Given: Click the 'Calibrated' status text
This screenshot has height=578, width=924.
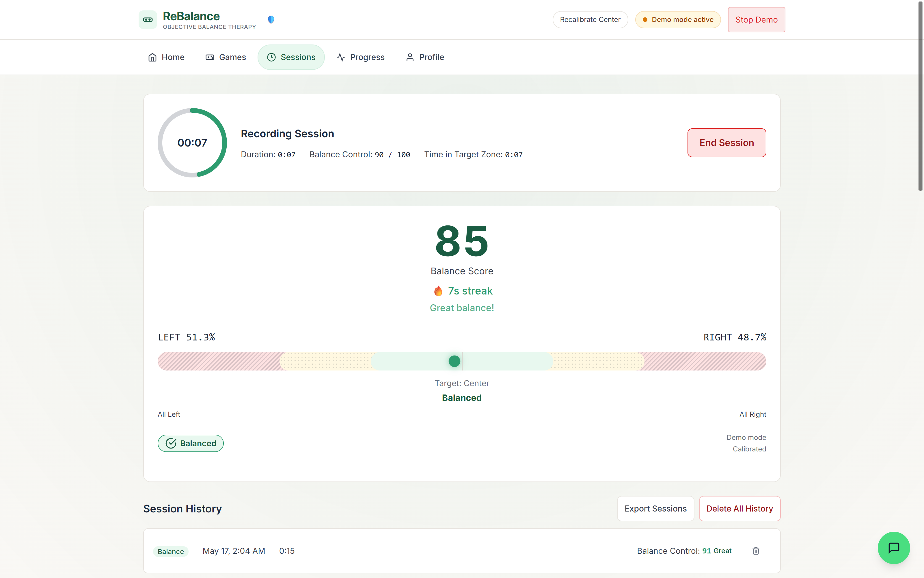Looking at the screenshot, I should coord(749,449).
